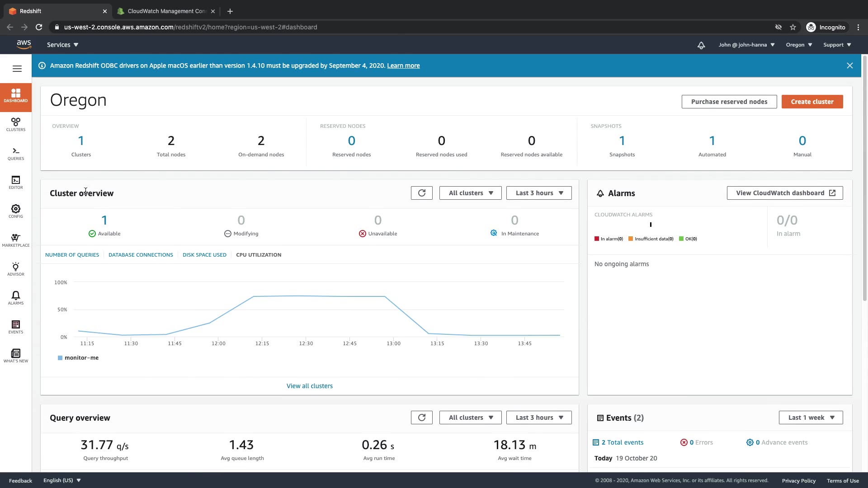This screenshot has height=488, width=868.
Task: Open the Marketplace sidebar icon
Action: tap(16, 240)
